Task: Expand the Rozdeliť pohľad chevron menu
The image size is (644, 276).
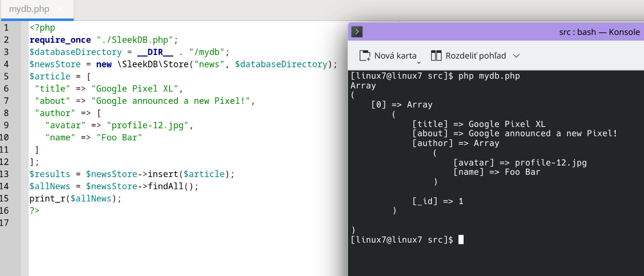Action: click(x=517, y=56)
